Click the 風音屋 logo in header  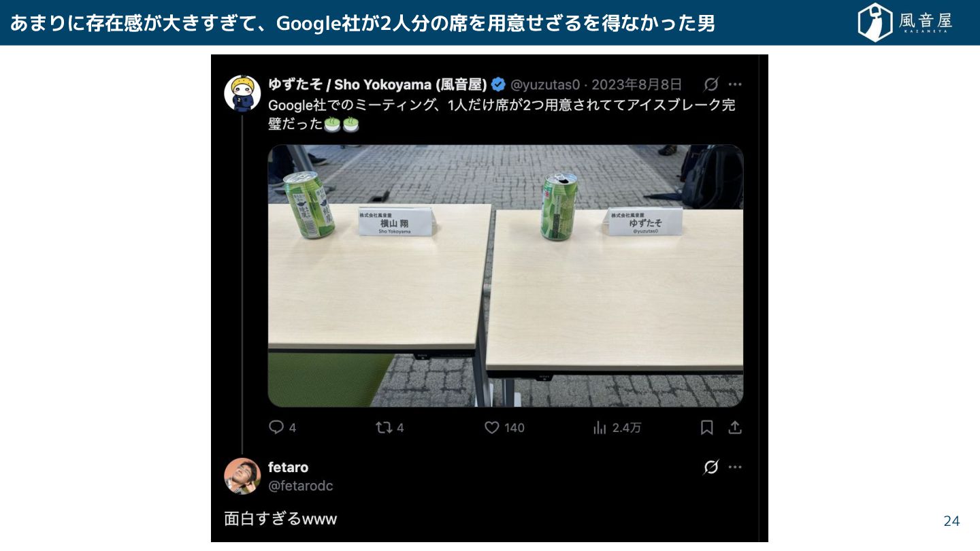tap(904, 22)
